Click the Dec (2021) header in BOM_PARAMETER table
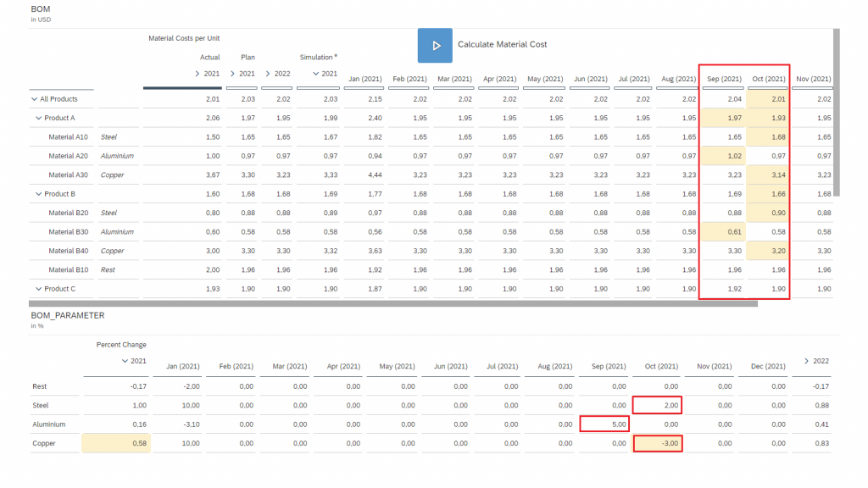Image resolution: width=868 pixels, height=488 pixels. tap(768, 366)
